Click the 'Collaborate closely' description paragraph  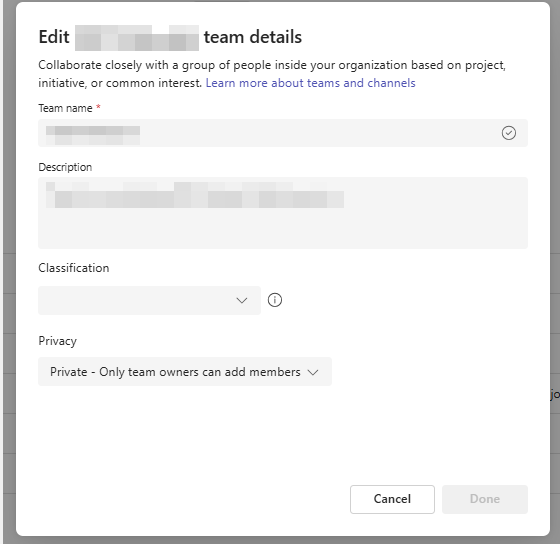click(272, 74)
